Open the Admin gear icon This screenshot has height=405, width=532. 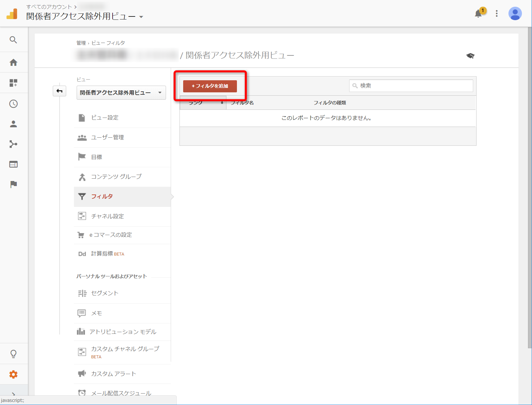click(x=13, y=374)
